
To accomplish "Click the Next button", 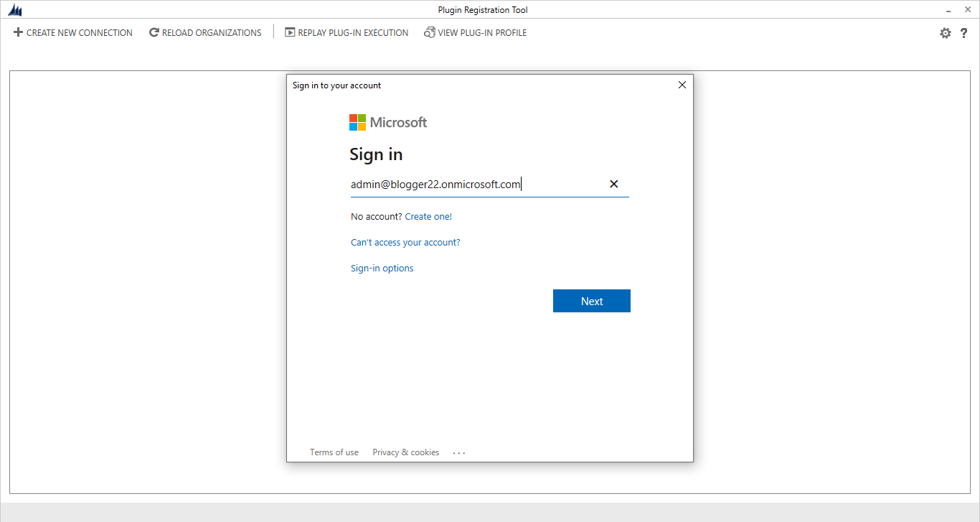I will point(592,301).
